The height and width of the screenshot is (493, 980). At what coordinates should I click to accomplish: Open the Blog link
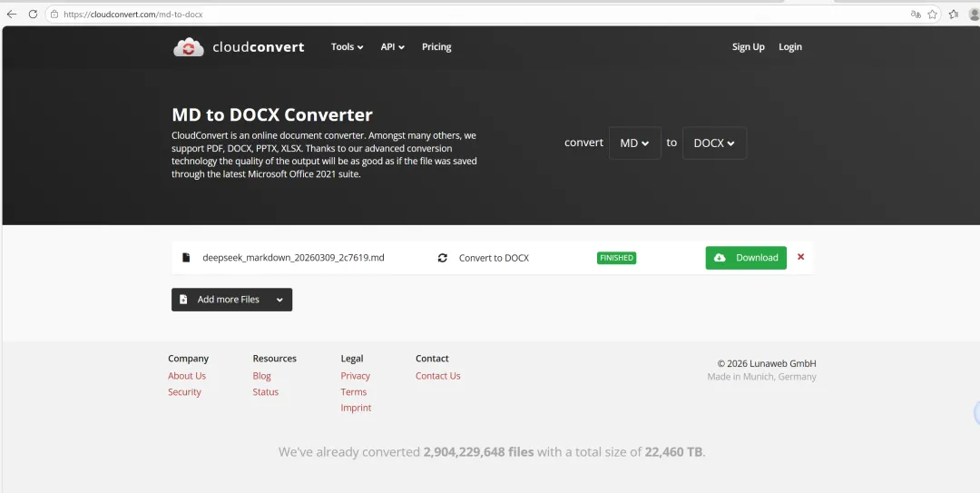pos(262,376)
